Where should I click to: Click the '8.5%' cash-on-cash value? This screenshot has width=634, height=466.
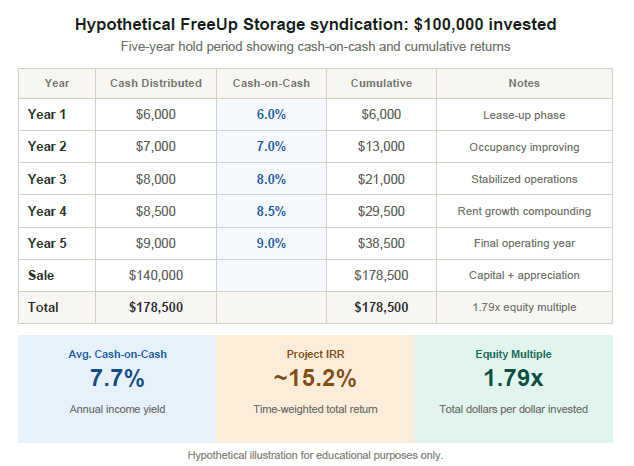click(x=271, y=211)
